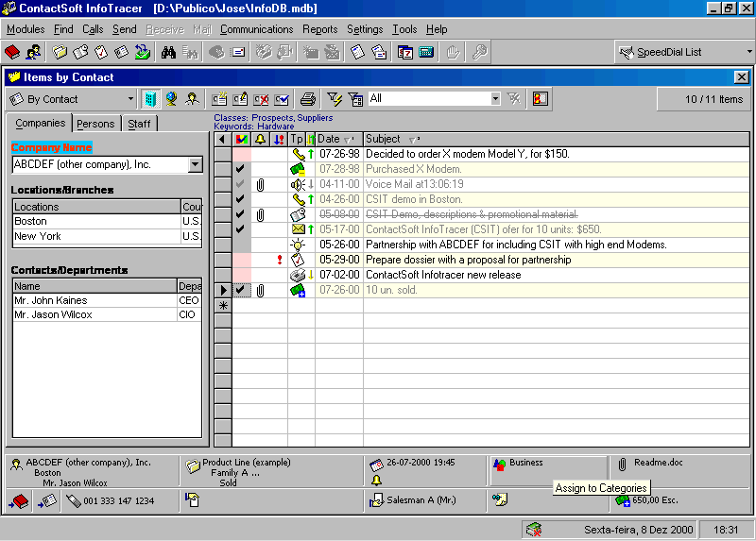
Task: Toggle the company building view icon
Action: coord(150,99)
